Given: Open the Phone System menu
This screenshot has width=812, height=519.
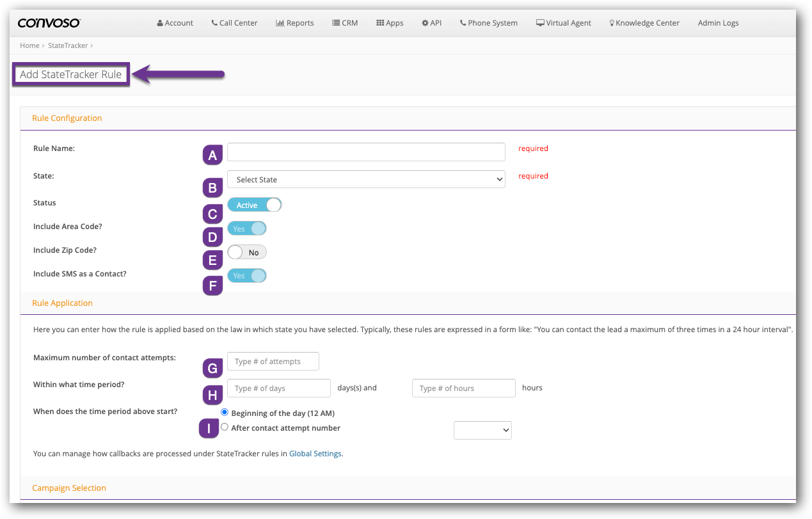Looking at the screenshot, I should click(489, 23).
